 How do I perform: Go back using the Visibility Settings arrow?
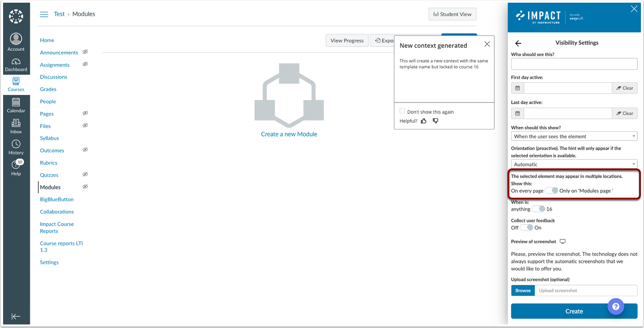(519, 43)
